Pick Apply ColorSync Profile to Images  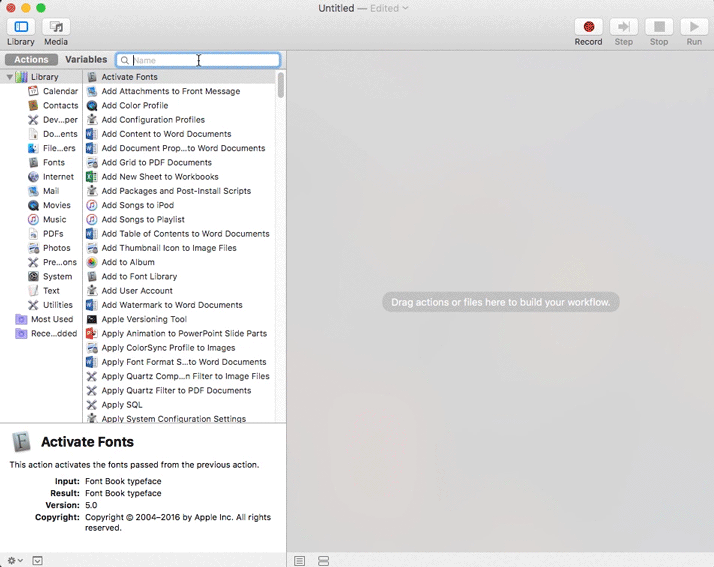tap(180, 347)
